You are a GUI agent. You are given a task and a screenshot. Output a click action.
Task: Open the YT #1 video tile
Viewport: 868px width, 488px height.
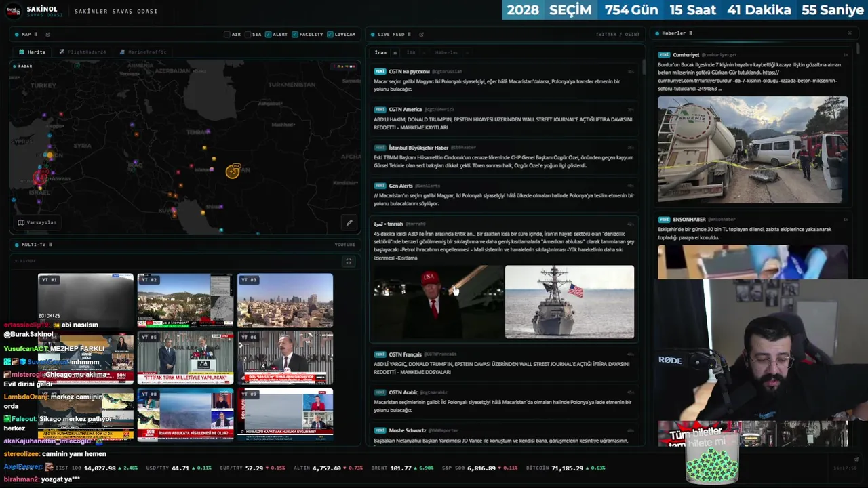tap(85, 300)
